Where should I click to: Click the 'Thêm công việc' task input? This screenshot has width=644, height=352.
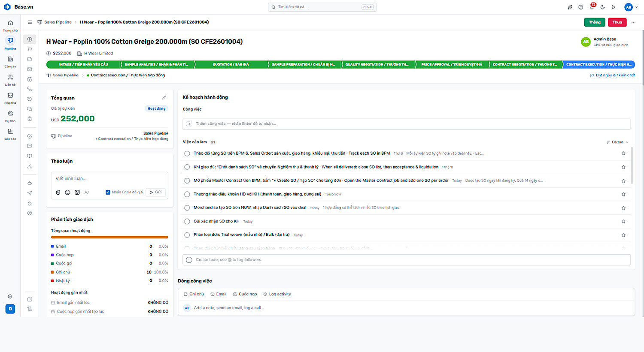[x=407, y=124]
